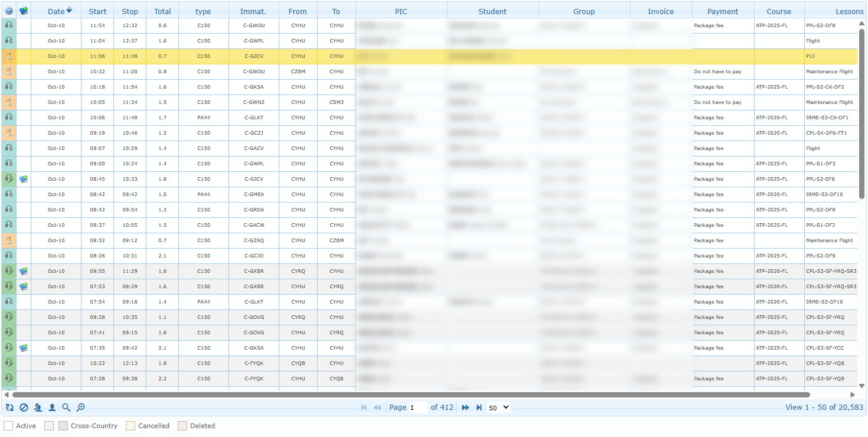
Task: Click the refresh icon in the bottom toolbar
Action: pyautogui.click(x=9, y=407)
